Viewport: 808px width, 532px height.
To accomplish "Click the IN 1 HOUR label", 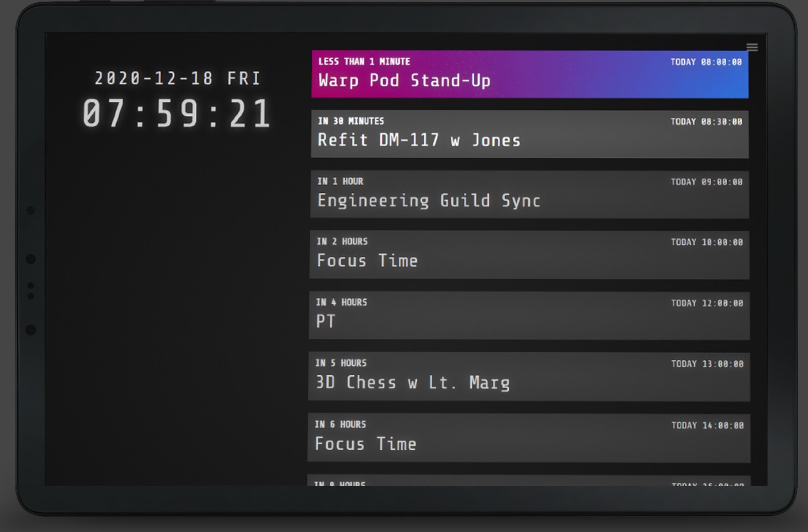I will 340,182.
